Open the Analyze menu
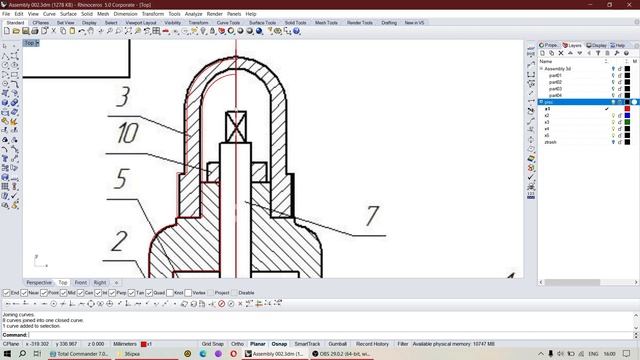640x360 pixels. [193, 14]
